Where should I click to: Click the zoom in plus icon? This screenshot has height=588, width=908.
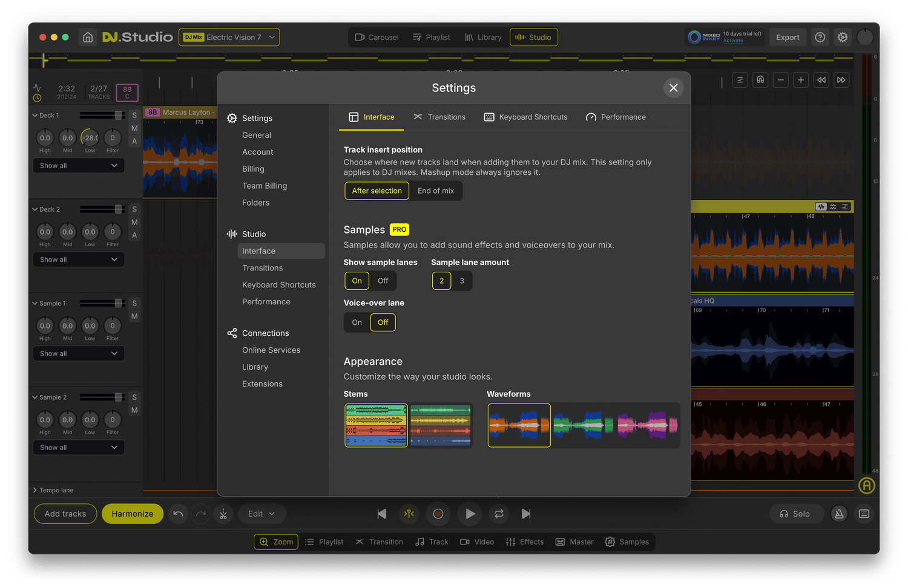pyautogui.click(x=801, y=80)
